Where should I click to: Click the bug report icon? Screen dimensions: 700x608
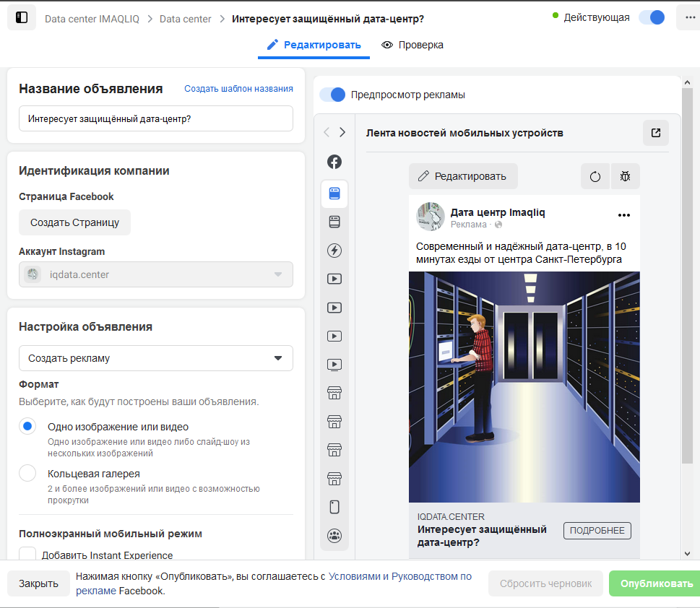(x=625, y=176)
